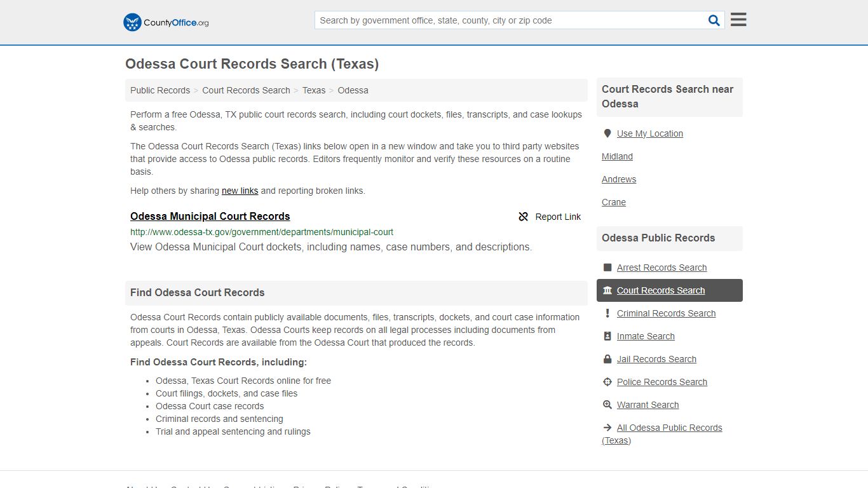Screen dimensions: 868x488
Task: Click 'Odessa Court case records' bullet
Action: (x=210, y=406)
